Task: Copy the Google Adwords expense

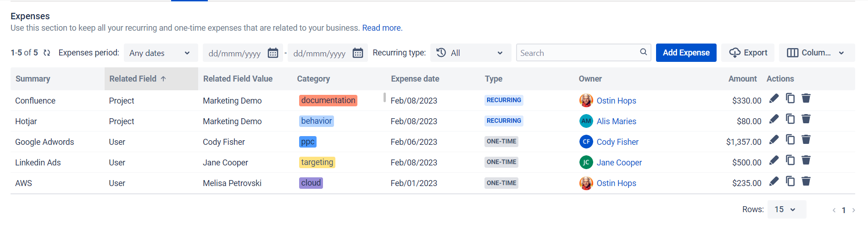Action: 790,139
